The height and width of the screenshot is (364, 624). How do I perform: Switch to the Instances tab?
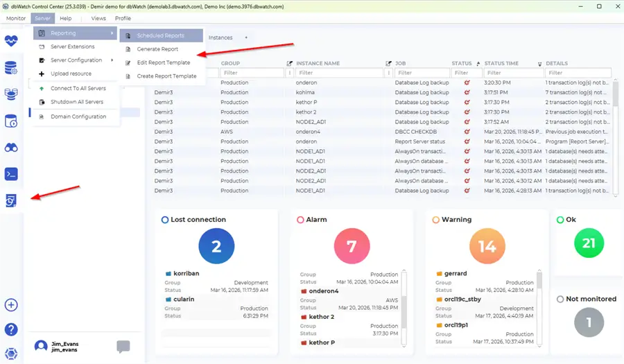pyautogui.click(x=220, y=37)
